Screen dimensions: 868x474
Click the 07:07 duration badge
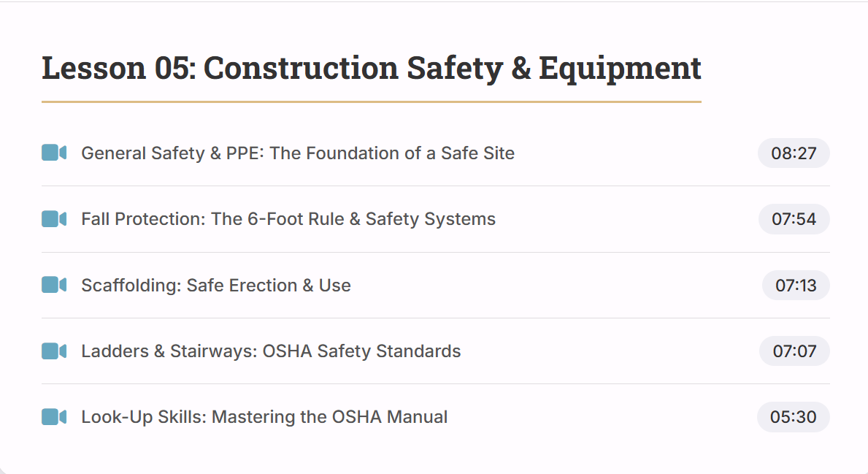(x=794, y=351)
